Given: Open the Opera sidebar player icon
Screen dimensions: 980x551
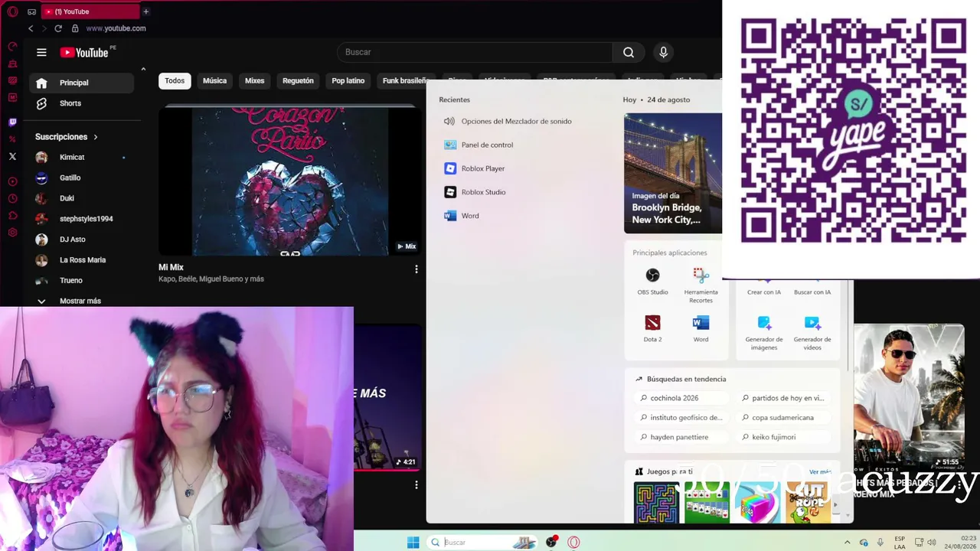Looking at the screenshot, I should pos(12,181).
